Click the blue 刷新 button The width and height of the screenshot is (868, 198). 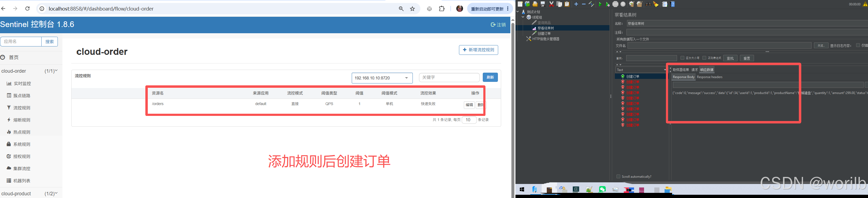tap(490, 78)
